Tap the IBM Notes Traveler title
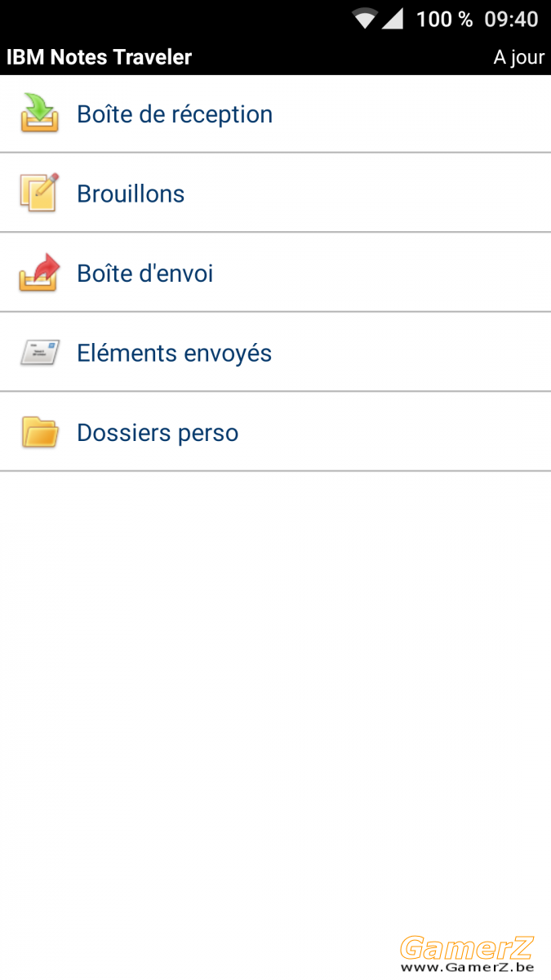 (99, 57)
